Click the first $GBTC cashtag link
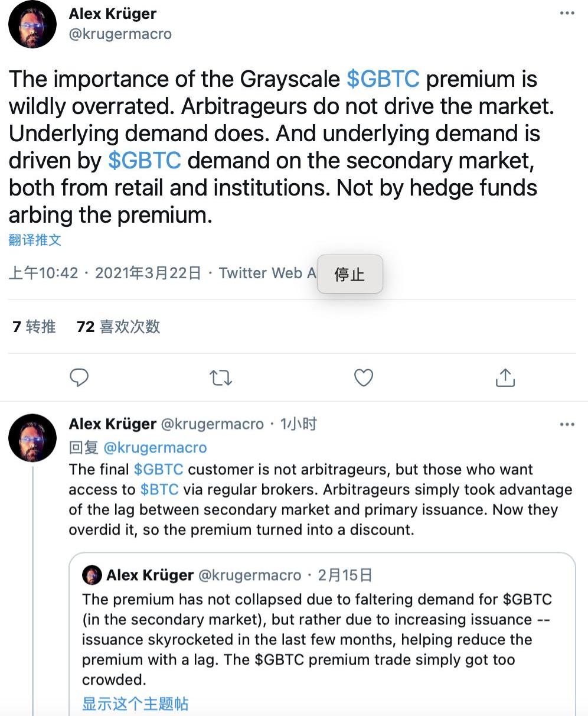Screen dimensions: 588x716 tap(383, 79)
